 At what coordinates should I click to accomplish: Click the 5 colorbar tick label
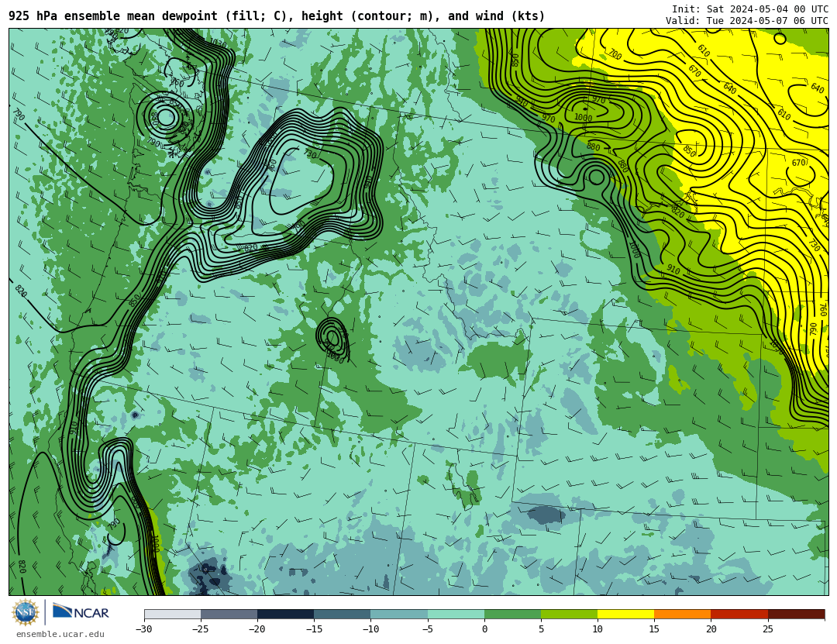pos(541,629)
